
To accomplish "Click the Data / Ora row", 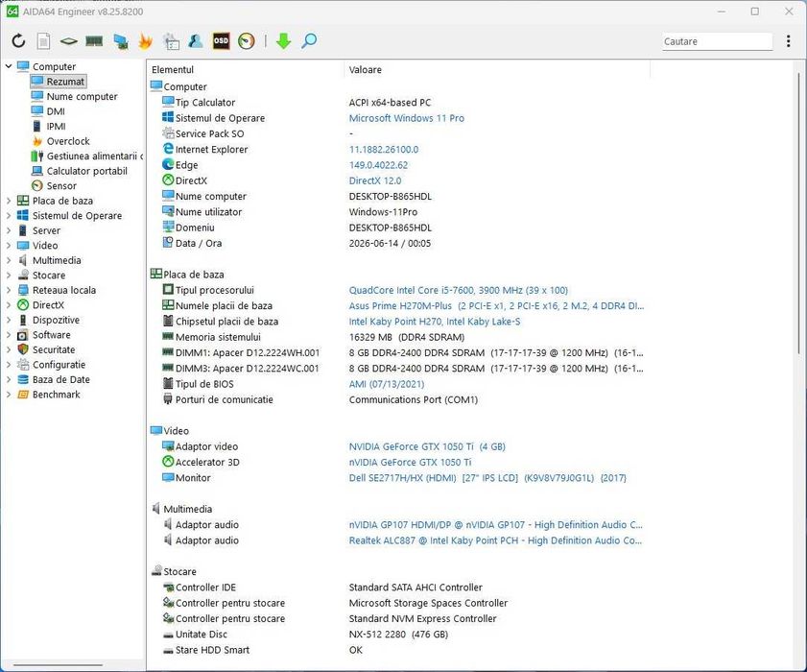I will pos(396,243).
